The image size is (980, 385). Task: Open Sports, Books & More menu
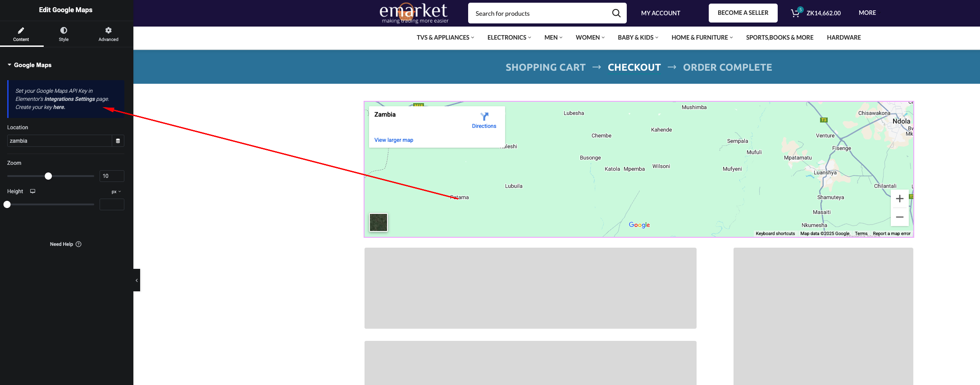click(779, 37)
